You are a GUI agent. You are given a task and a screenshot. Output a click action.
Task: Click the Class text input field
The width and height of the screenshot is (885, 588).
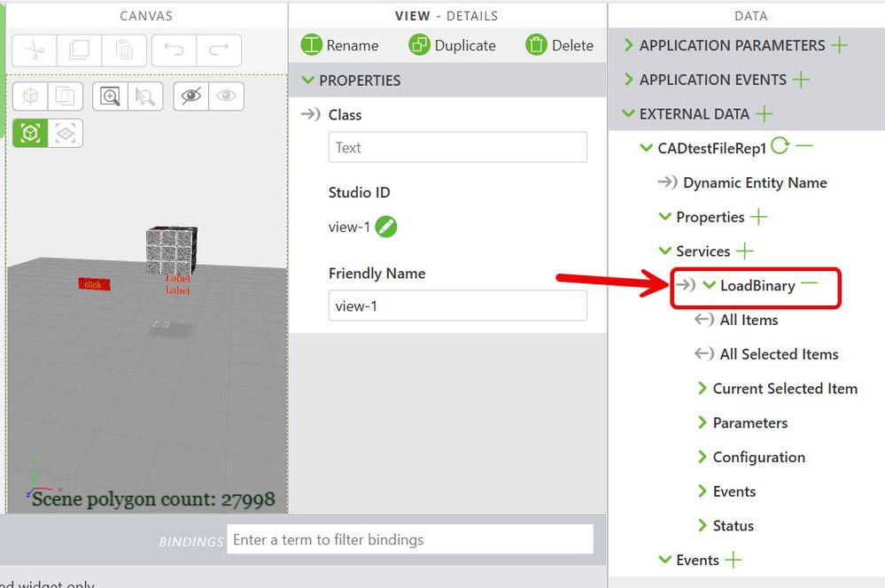[x=458, y=147]
